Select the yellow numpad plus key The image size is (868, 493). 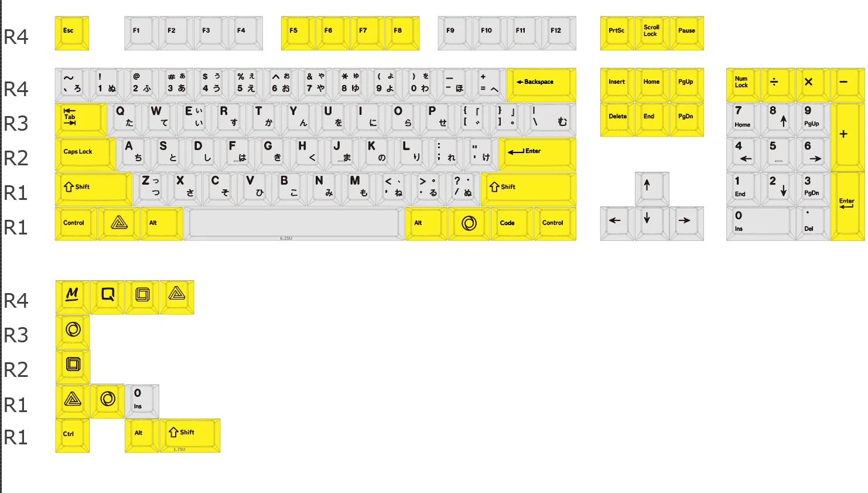point(847,136)
